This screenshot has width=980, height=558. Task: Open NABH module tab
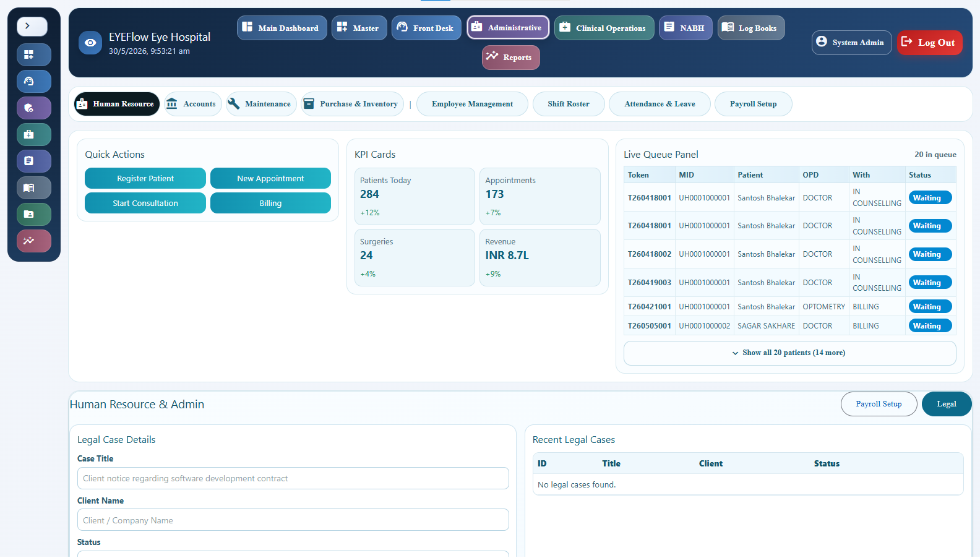click(686, 28)
